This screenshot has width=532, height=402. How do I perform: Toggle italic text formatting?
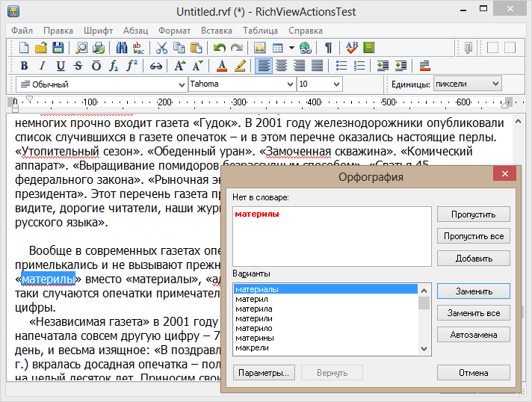click(42, 66)
